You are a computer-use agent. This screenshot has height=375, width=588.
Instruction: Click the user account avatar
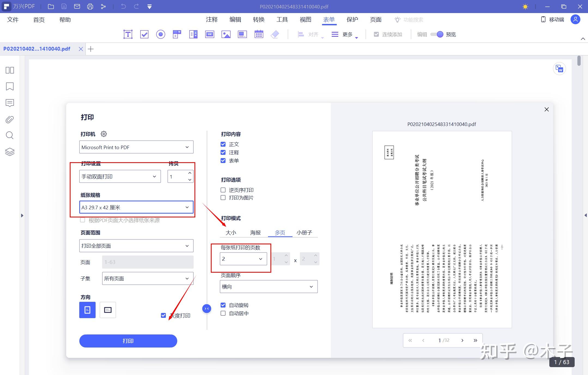click(x=575, y=20)
